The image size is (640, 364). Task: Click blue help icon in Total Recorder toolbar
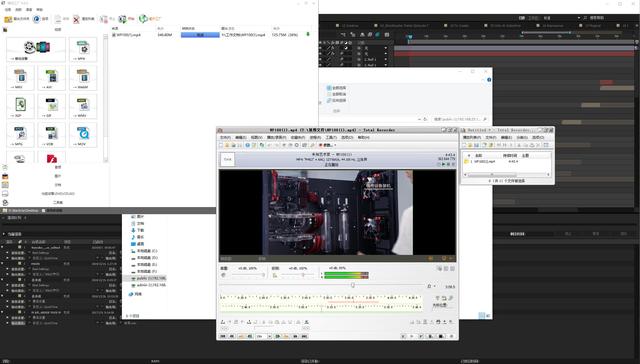click(247, 145)
